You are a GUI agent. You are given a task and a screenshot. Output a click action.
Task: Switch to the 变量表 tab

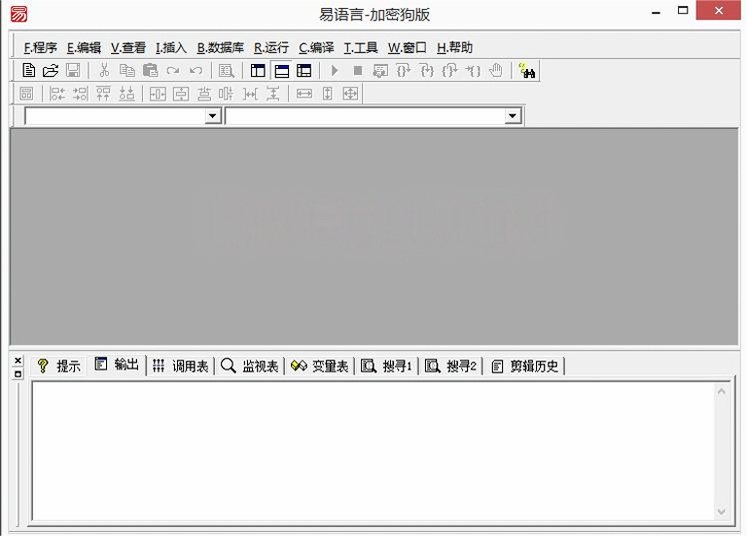[x=319, y=366]
